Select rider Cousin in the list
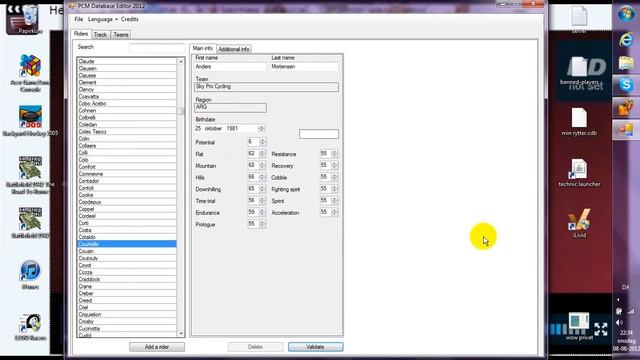 click(x=127, y=251)
